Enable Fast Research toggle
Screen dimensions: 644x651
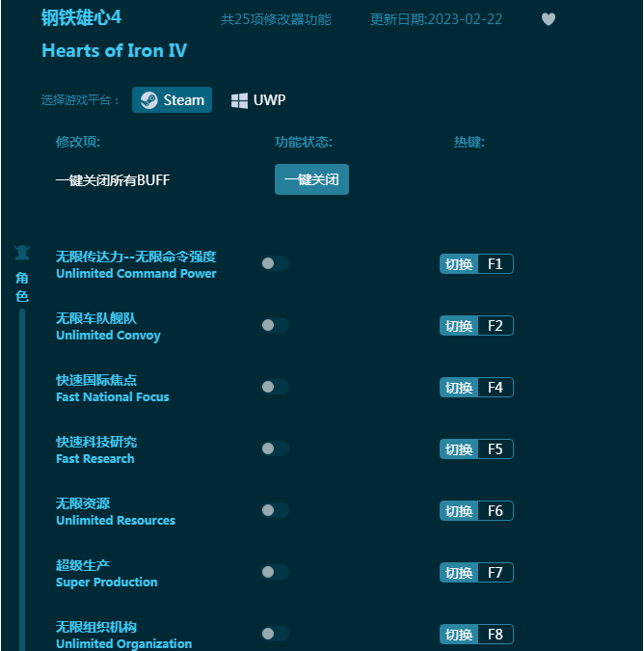275,448
